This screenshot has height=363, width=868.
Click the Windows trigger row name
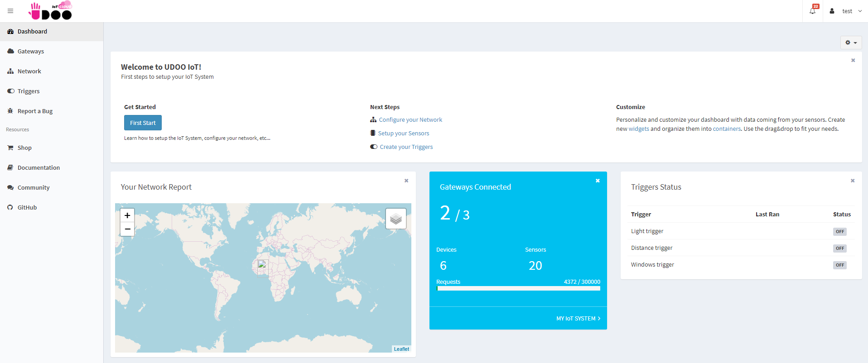tap(652, 264)
